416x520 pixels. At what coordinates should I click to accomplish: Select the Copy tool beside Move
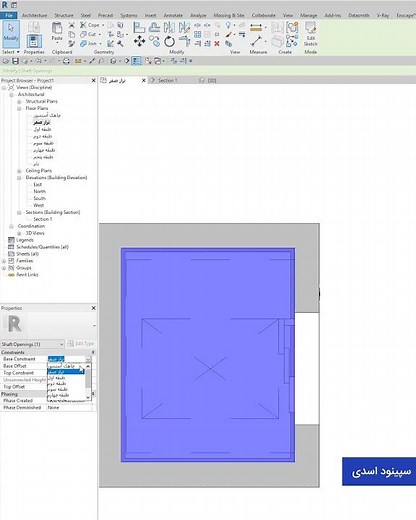click(x=154, y=42)
